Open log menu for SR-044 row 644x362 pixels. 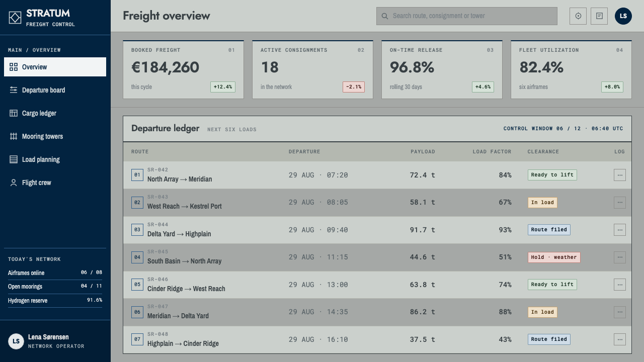coord(620,230)
